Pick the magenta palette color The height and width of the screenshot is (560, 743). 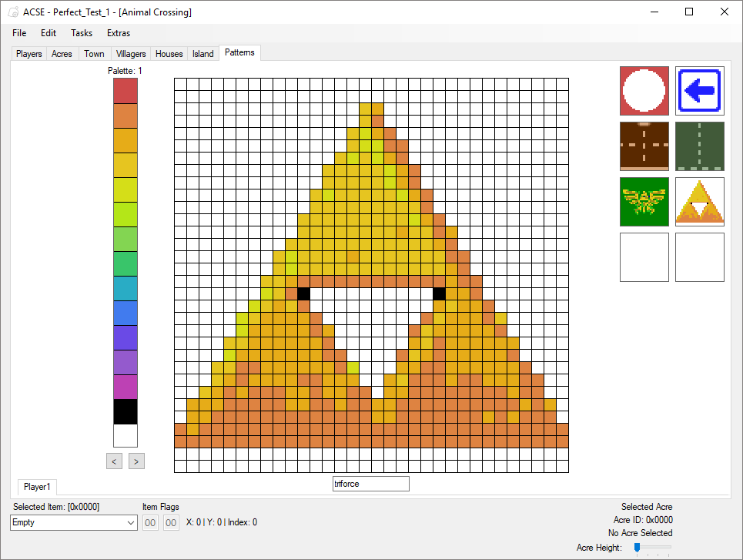[x=125, y=387]
